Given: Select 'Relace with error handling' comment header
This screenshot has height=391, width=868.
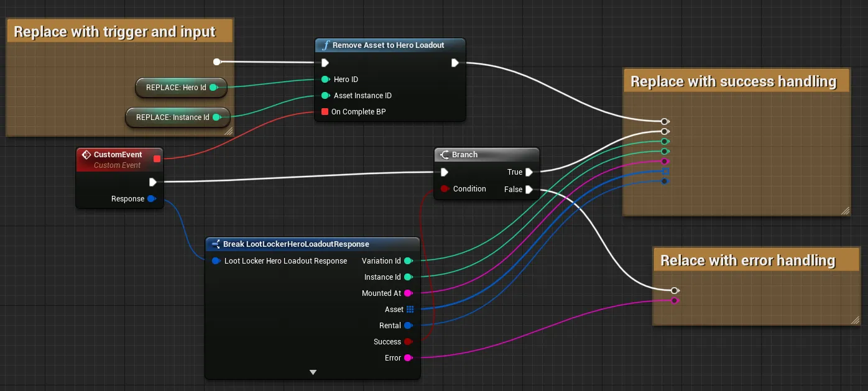Looking at the screenshot, I should tap(756, 260).
